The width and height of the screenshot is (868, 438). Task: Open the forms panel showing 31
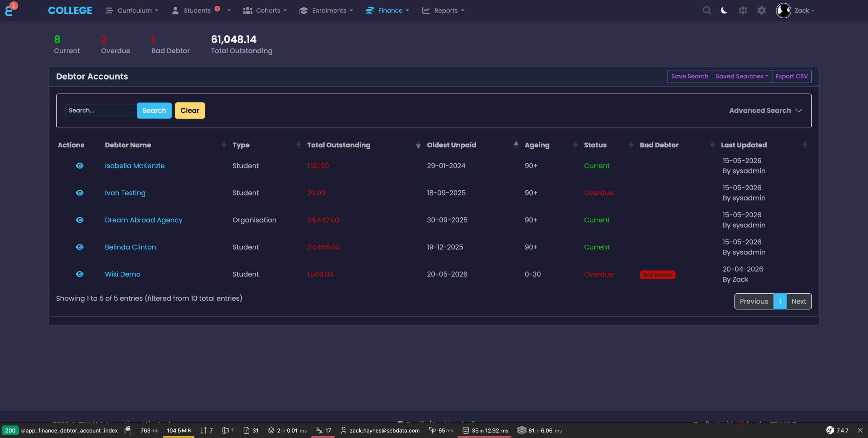(x=251, y=430)
